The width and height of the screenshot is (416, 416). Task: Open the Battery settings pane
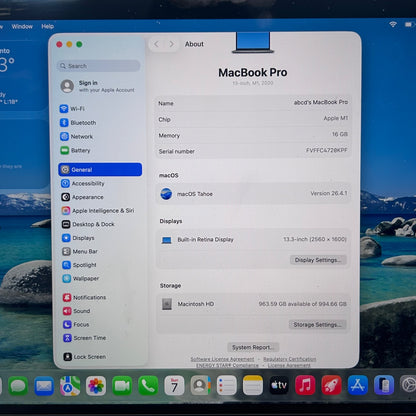pos(75,150)
